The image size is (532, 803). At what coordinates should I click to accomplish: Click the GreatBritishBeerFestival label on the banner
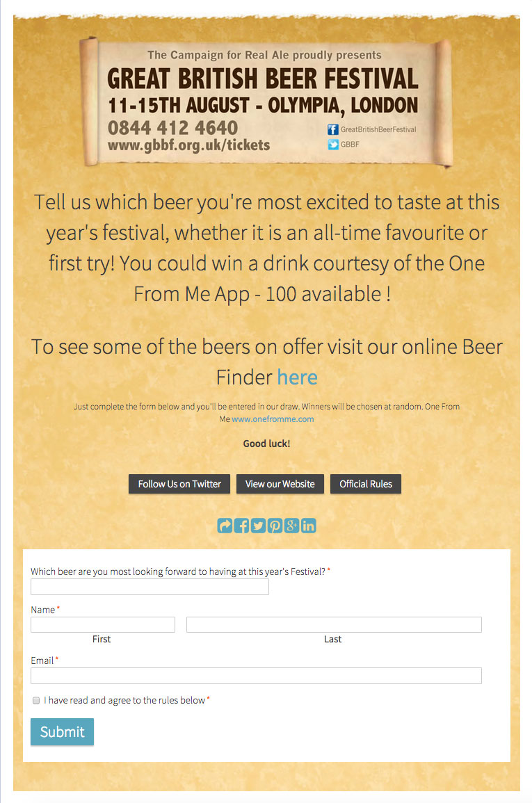tap(378, 129)
